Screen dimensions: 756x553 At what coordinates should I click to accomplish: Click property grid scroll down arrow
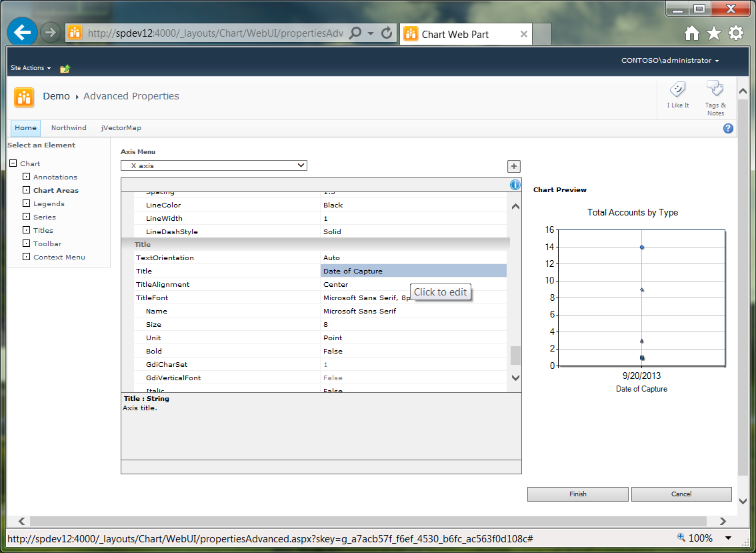515,378
